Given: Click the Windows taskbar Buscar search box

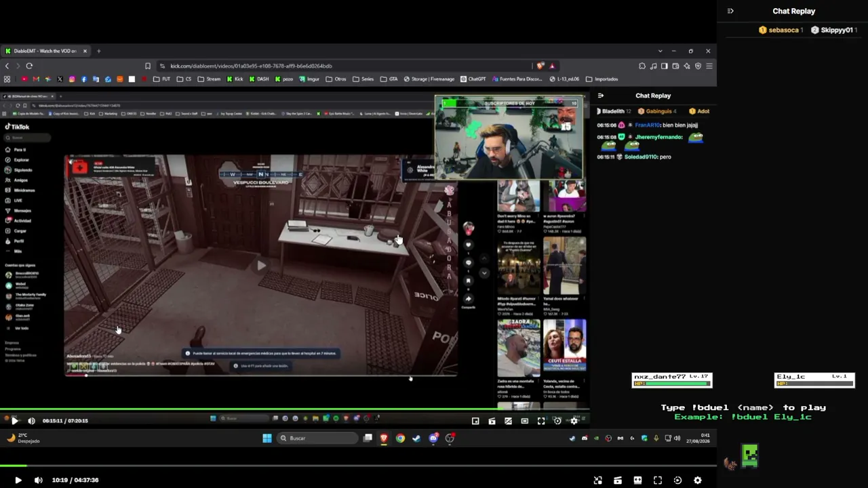Looking at the screenshot, I should pyautogui.click(x=318, y=439).
